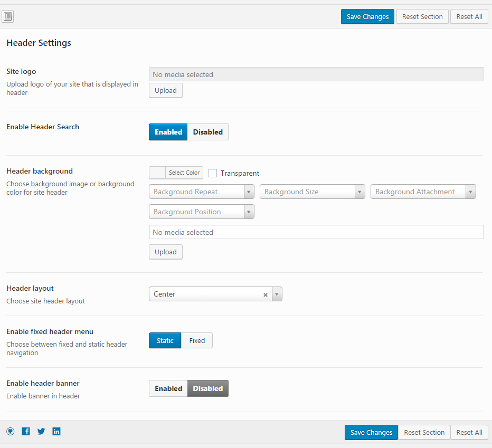Set Header Search to Disabled
492x448 pixels.
[207, 132]
